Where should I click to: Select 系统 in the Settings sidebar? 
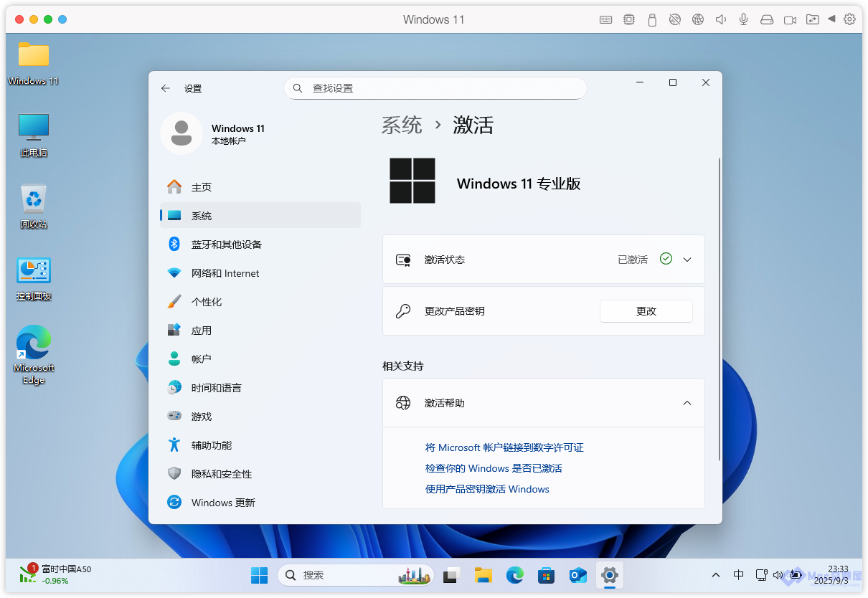tap(260, 216)
